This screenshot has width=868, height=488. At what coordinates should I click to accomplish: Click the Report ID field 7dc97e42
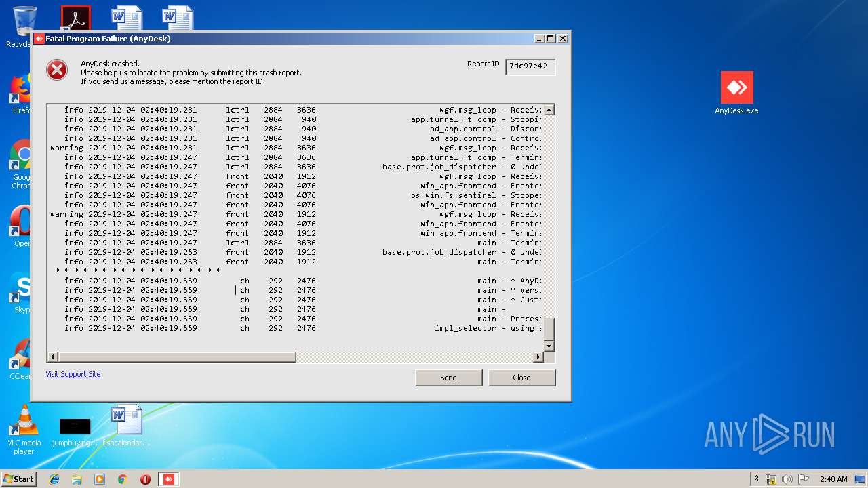point(530,66)
